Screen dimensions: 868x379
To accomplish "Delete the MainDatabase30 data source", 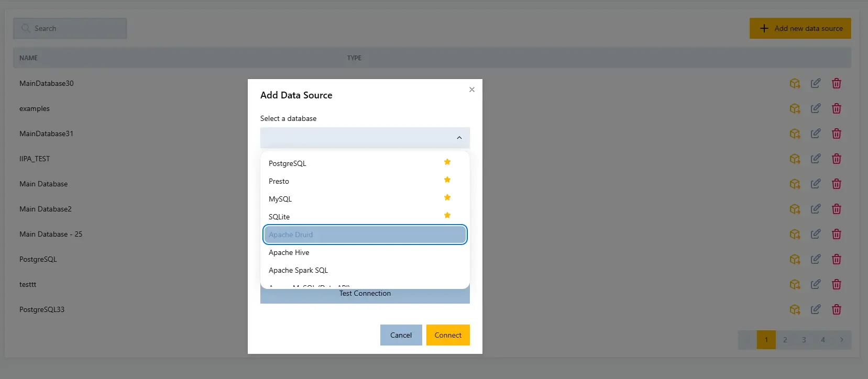I will 837,83.
